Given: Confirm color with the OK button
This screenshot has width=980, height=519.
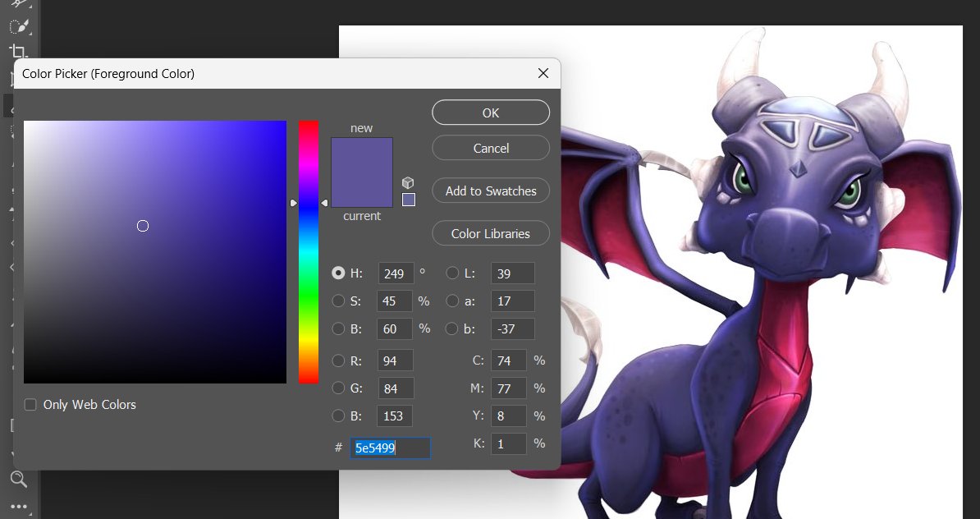Looking at the screenshot, I should (x=491, y=113).
